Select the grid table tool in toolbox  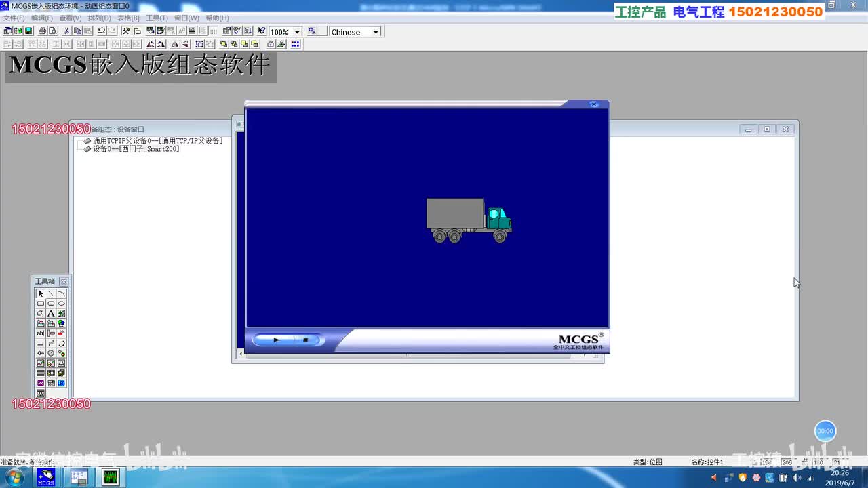tap(51, 373)
